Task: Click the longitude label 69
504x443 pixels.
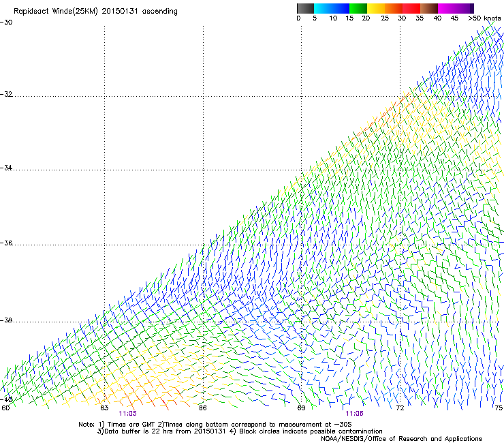Action: coord(301,408)
